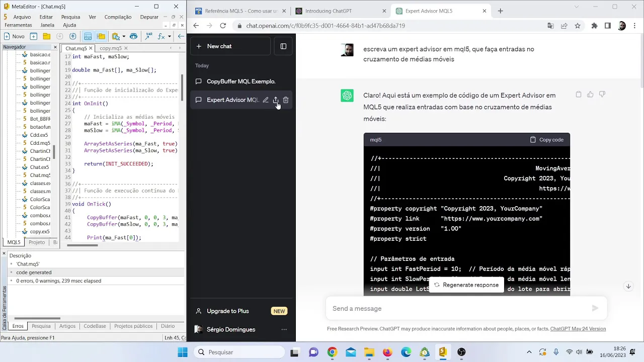Open a new browser tab with plus

[x=501, y=11]
